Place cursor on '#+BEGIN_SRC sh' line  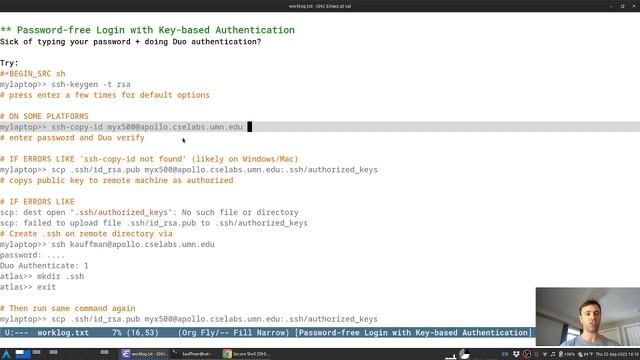(33, 73)
